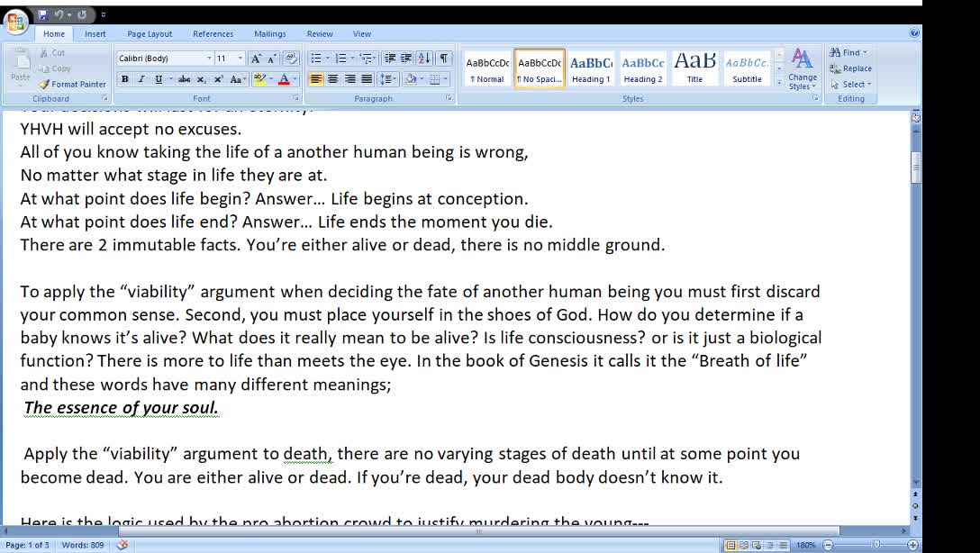Start a numbered list
This screenshot has height=553, width=980.
point(340,59)
